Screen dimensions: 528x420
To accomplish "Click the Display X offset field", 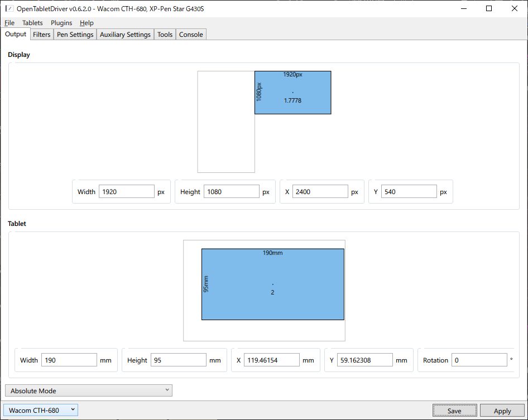I will pos(320,191).
